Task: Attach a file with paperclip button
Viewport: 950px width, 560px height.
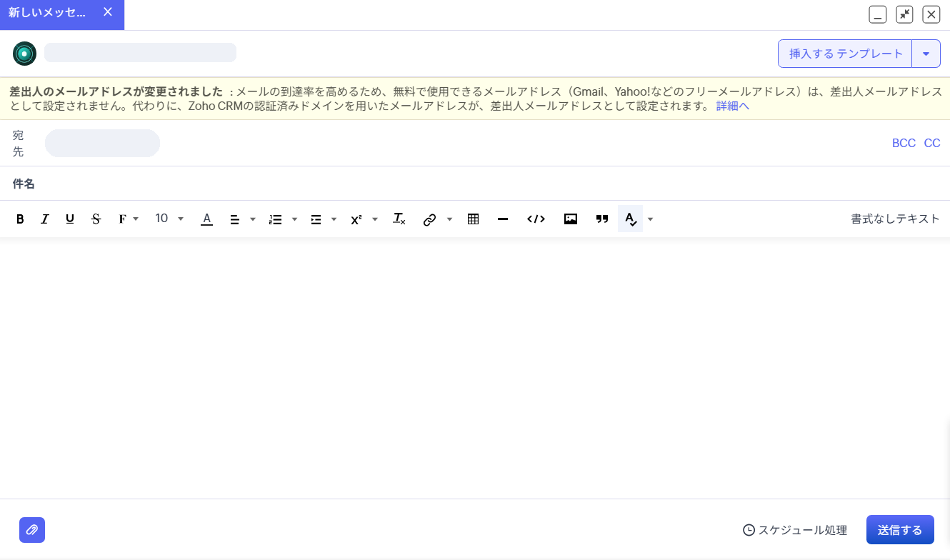Action: 32,530
